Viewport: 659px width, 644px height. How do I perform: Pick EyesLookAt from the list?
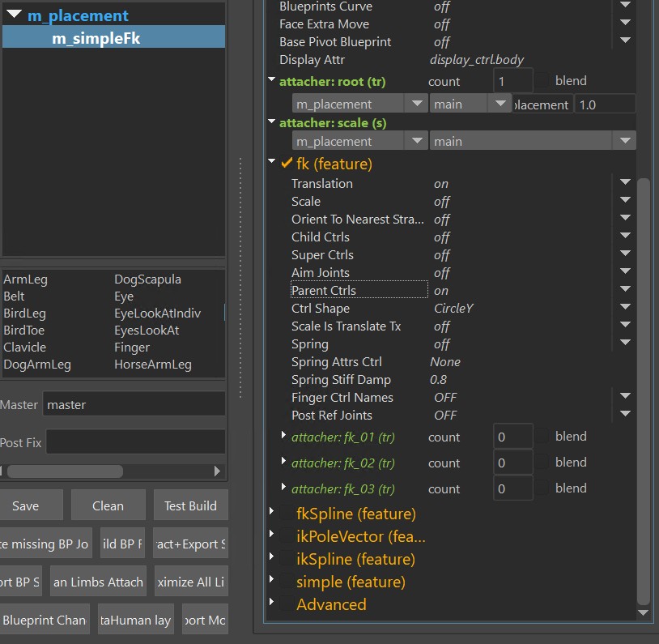tap(147, 331)
